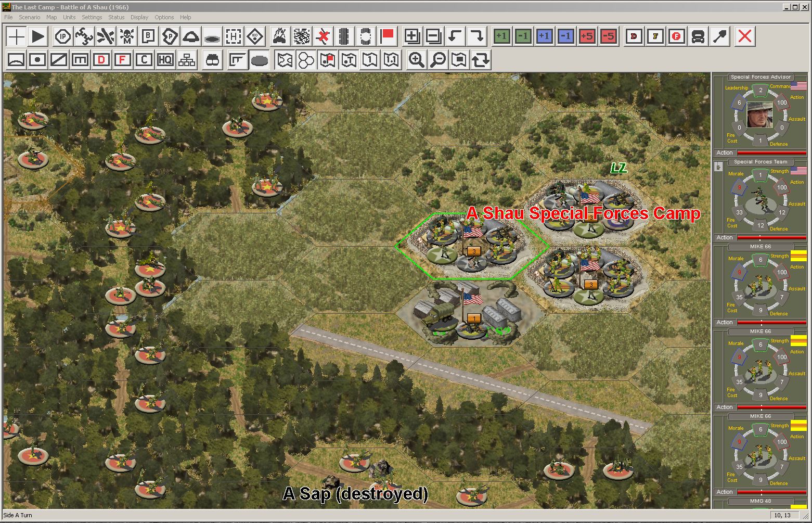The height and width of the screenshot is (523, 812).
Task: Click the circular arrows refresh icon
Action: [481, 60]
